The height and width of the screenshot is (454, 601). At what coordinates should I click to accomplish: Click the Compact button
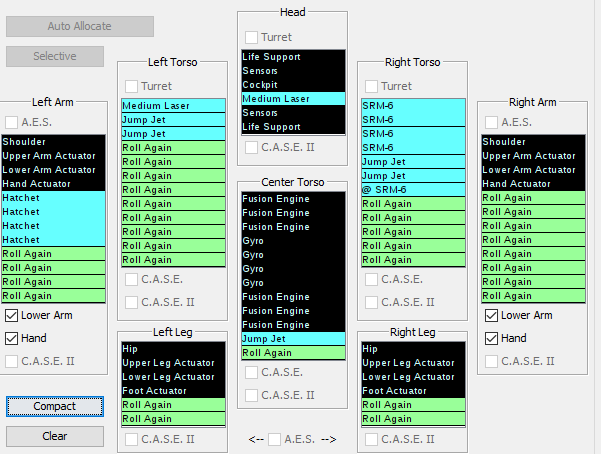[55, 406]
